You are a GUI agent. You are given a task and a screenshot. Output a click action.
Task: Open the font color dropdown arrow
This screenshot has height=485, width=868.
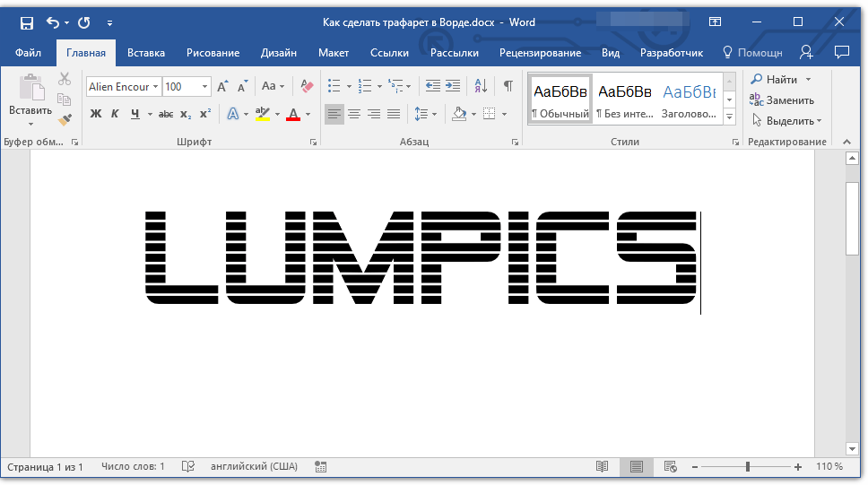pyautogui.click(x=308, y=115)
